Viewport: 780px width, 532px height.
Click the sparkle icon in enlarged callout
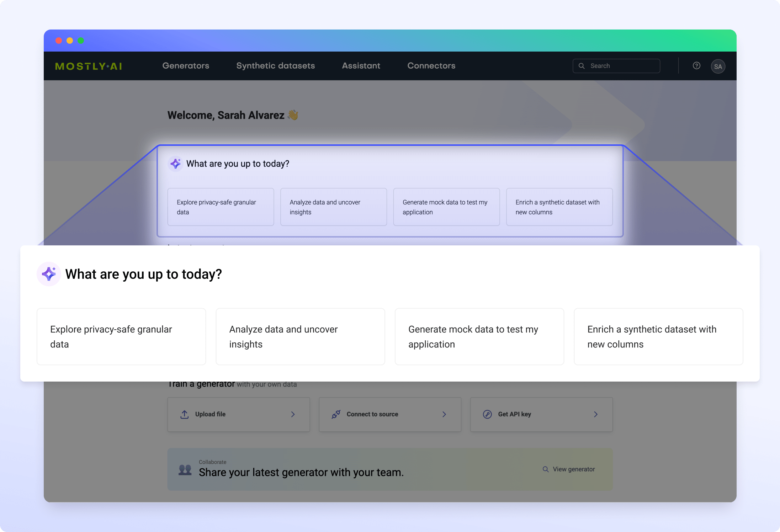[x=49, y=274]
